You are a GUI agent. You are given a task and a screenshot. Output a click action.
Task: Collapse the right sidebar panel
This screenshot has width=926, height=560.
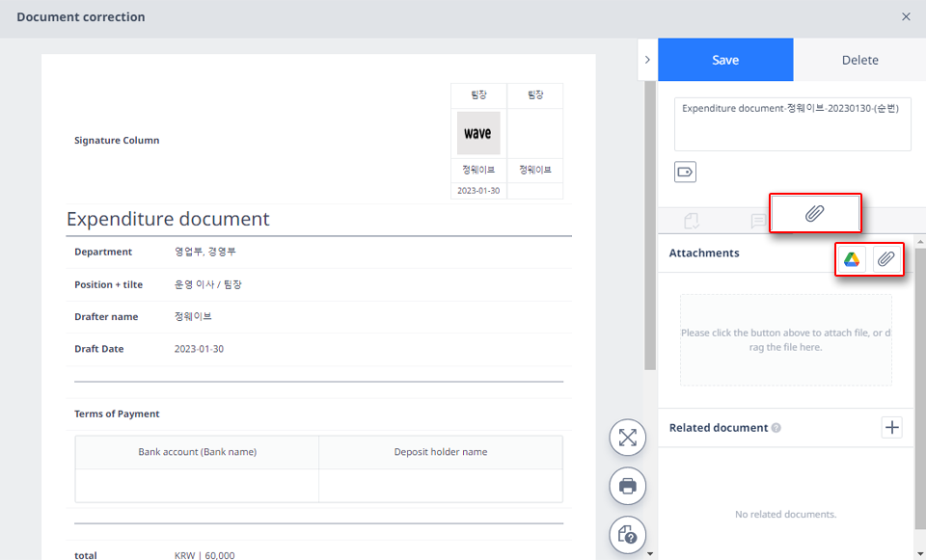click(x=647, y=59)
